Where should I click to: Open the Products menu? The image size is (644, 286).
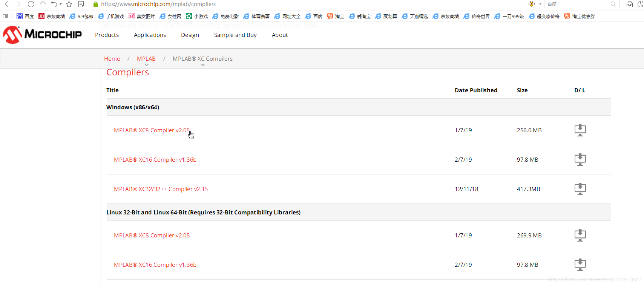tap(107, 35)
